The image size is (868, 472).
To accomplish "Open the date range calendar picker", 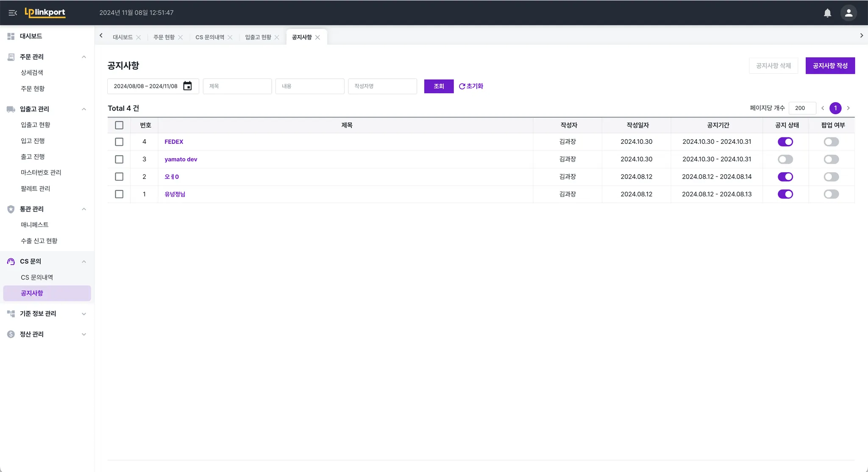I will [187, 86].
